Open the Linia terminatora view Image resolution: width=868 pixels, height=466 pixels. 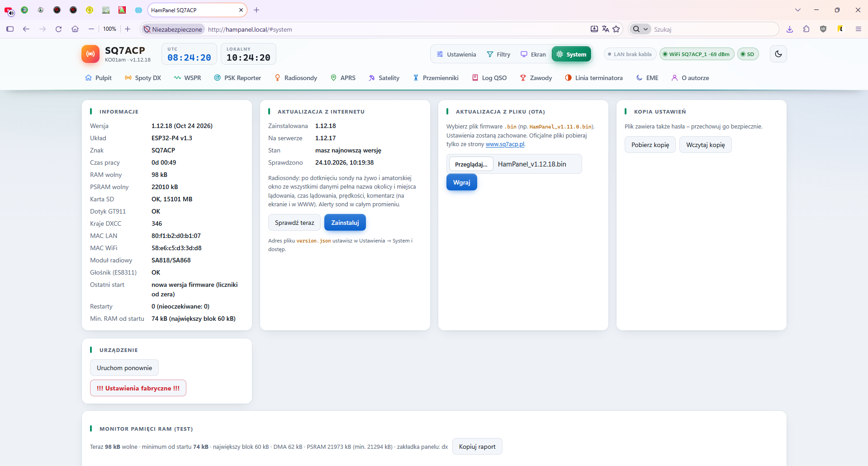(593, 78)
